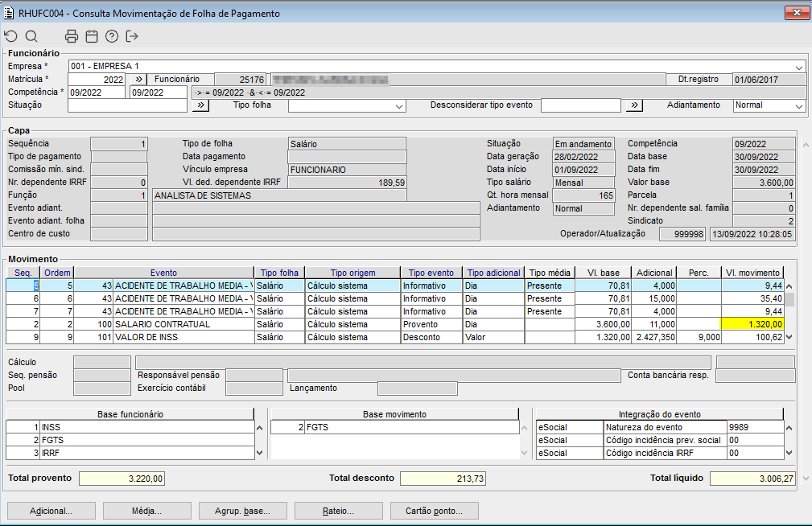This screenshot has height=526, width=812.
Task: Open help with the question mark icon
Action: pos(112,36)
